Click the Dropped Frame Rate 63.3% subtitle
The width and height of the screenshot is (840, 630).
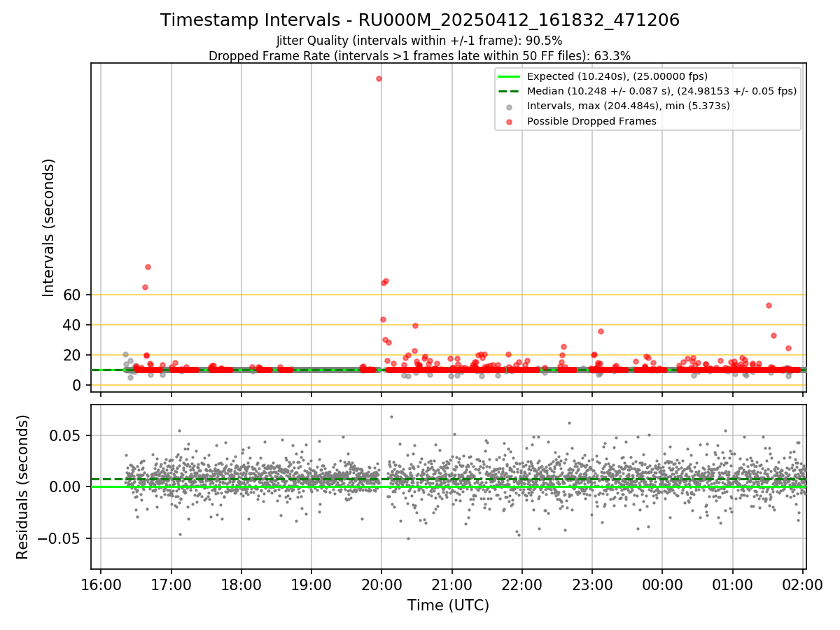(420, 56)
